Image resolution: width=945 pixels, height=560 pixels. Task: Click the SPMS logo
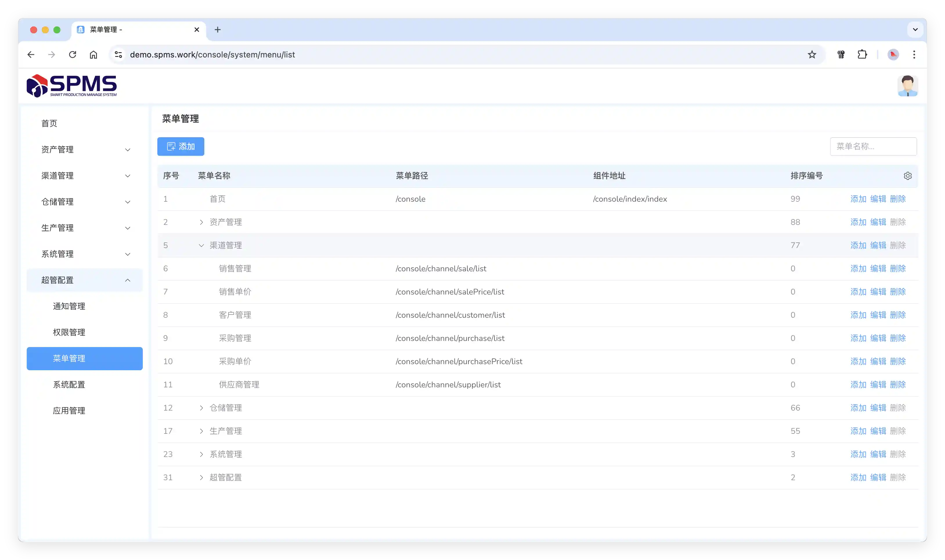(72, 86)
